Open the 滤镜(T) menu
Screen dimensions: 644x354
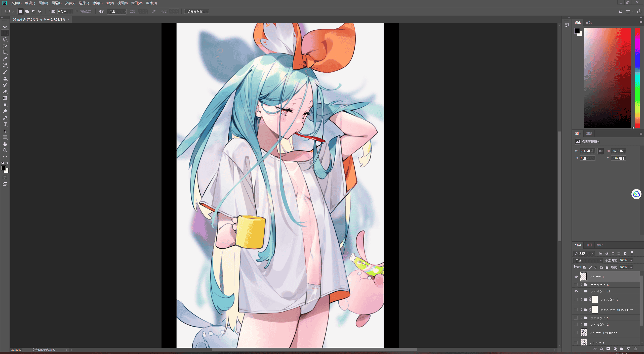97,3
